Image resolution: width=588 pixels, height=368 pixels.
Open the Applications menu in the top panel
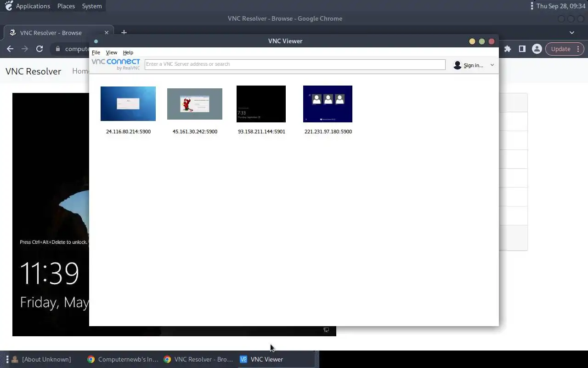pyautogui.click(x=33, y=6)
